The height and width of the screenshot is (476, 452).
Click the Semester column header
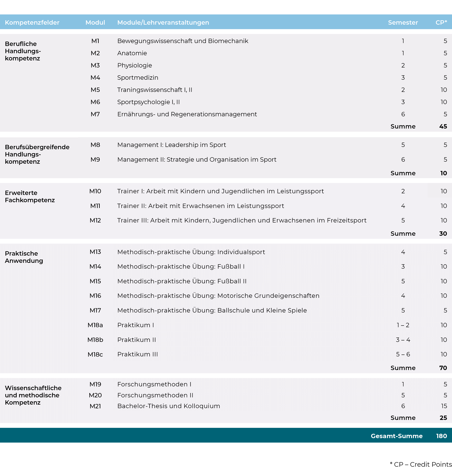403,22
